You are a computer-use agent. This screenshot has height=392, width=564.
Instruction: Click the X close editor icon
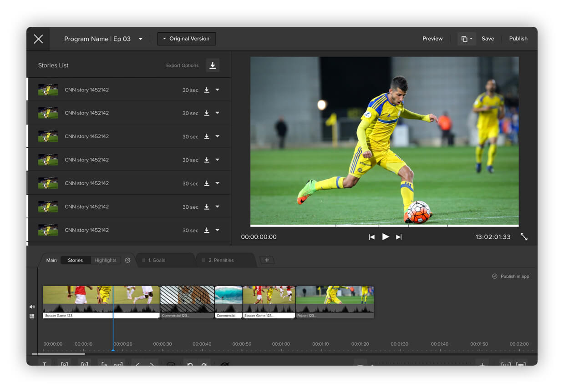click(x=38, y=39)
